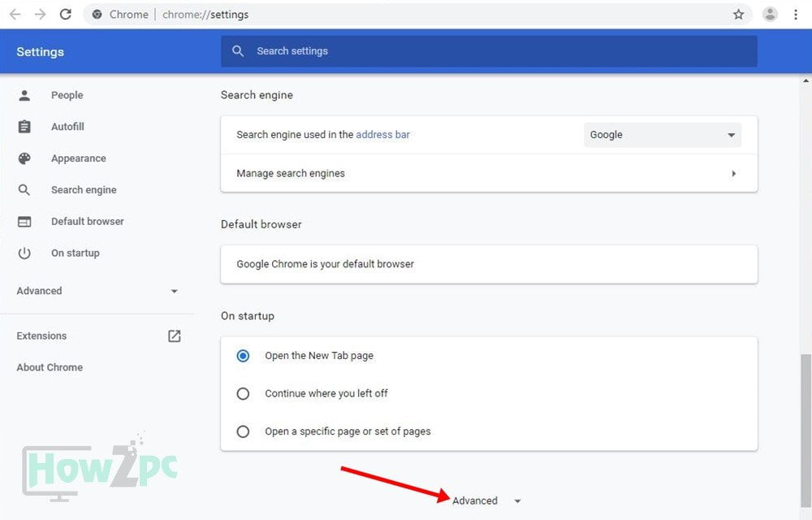
Task: Open the Google search engine dropdown
Action: (663, 135)
